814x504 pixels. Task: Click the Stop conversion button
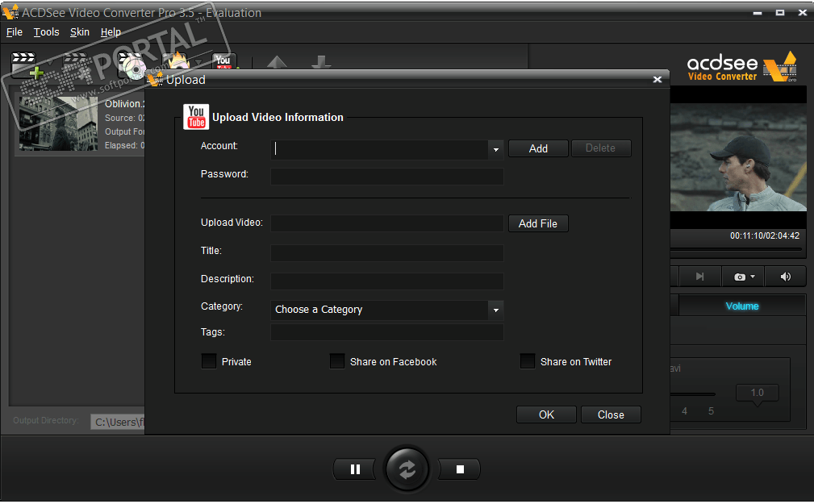click(x=459, y=470)
